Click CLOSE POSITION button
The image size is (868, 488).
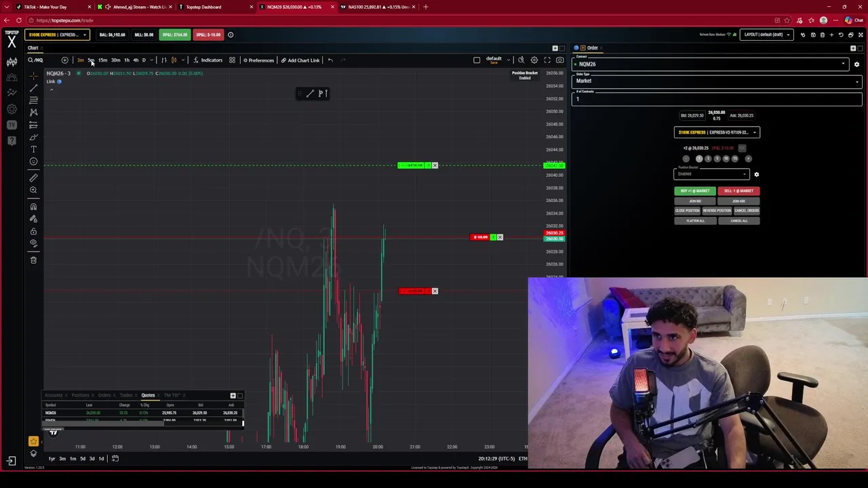pyautogui.click(x=687, y=211)
